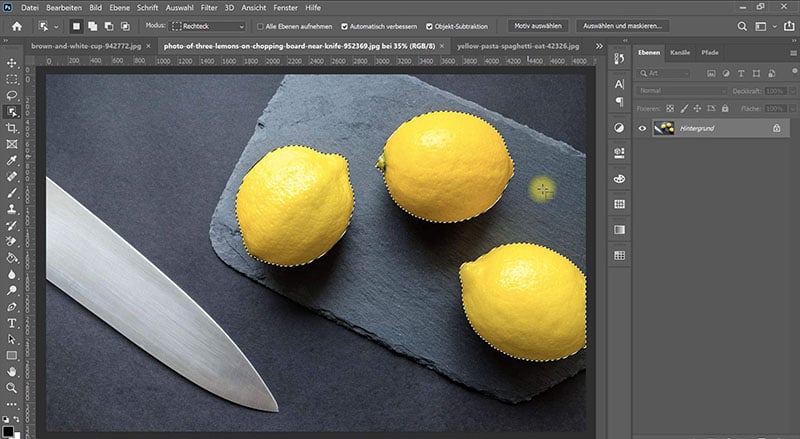Screen dimensions: 800x439
Task: Select the Paint Bucket tool
Action: (x=11, y=258)
